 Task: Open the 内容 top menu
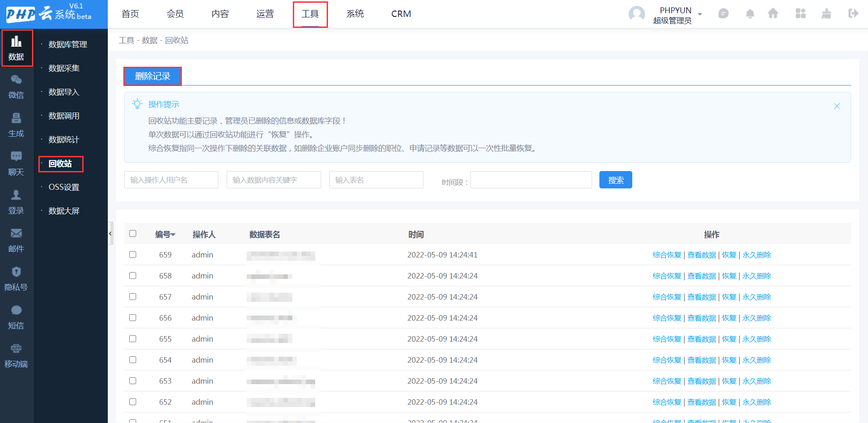click(220, 14)
